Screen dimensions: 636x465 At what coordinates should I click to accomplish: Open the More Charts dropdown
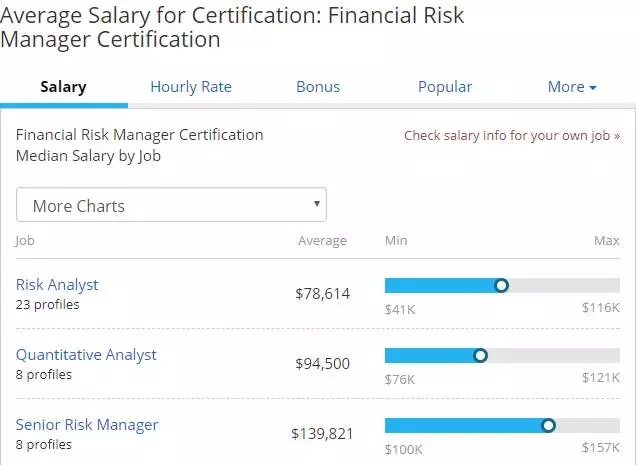click(x=171, y=206)
